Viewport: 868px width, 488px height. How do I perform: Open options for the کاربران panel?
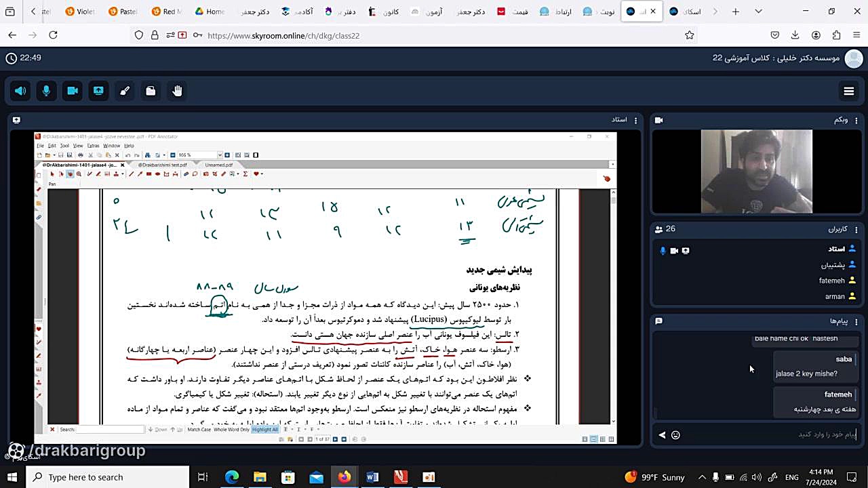856,229
